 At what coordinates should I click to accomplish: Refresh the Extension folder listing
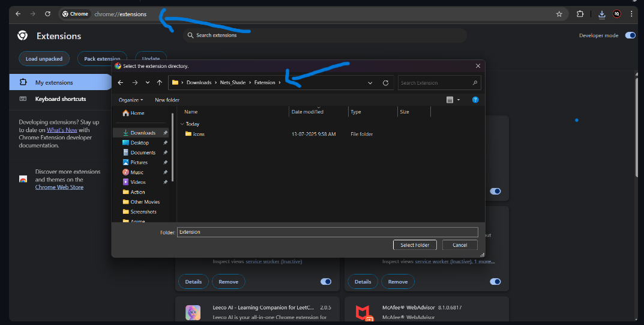click(385, 82)
